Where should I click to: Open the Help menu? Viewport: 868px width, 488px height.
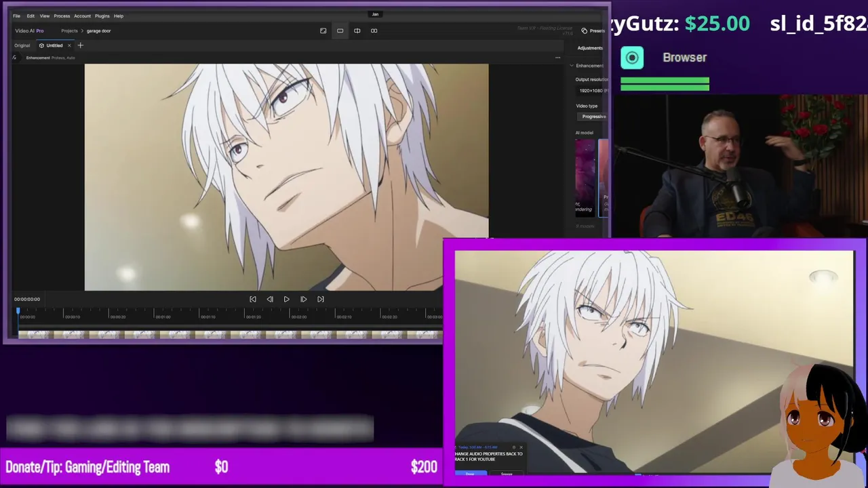point(119,16)
